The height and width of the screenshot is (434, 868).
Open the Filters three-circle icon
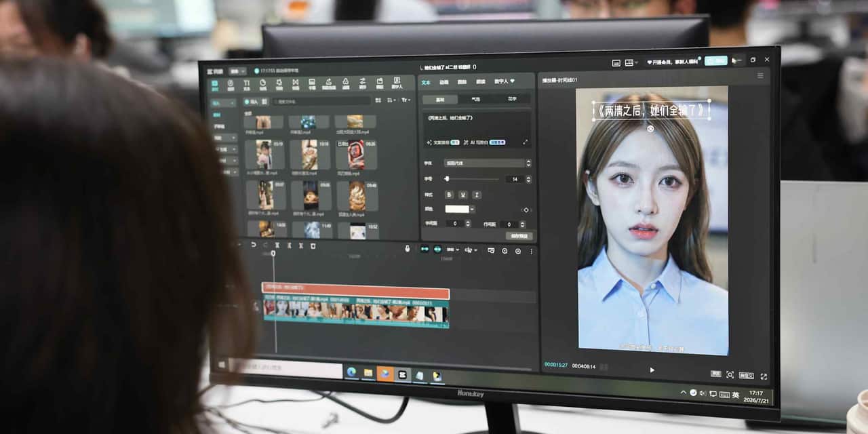(x=346, y=84)
